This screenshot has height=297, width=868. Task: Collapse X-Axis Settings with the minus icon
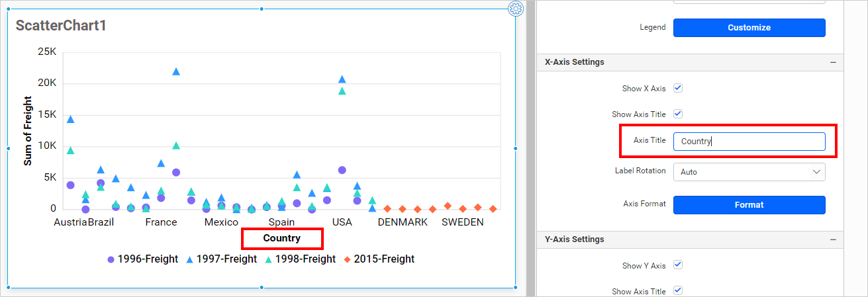(832, 62)
